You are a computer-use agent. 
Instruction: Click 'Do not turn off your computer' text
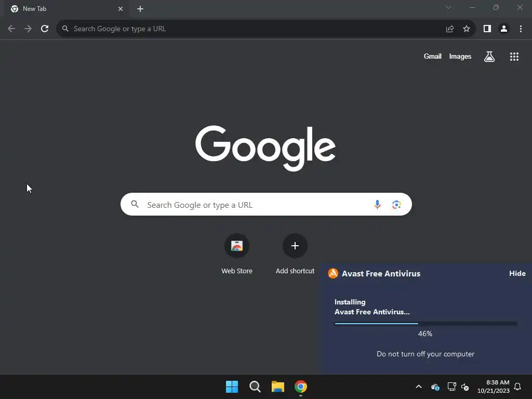coord(425,354)
